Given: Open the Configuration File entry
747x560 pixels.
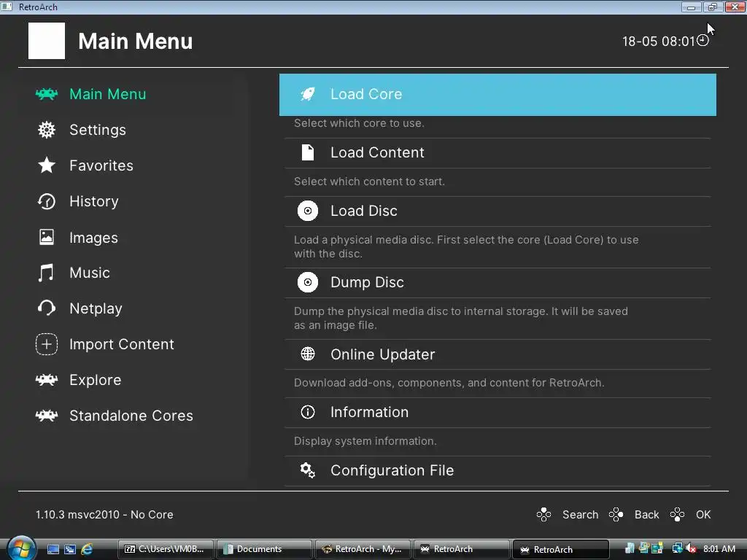Looking at the screenshot, I should 498,470.
